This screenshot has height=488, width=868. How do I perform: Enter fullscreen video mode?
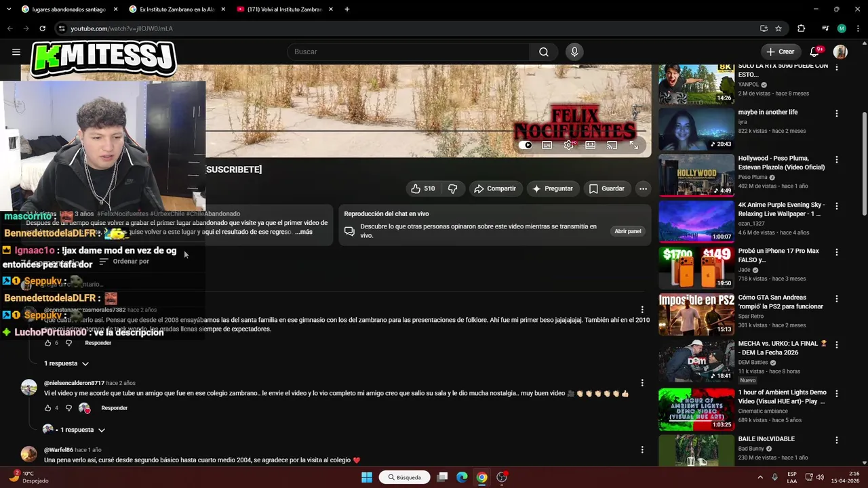click(633, 145)
